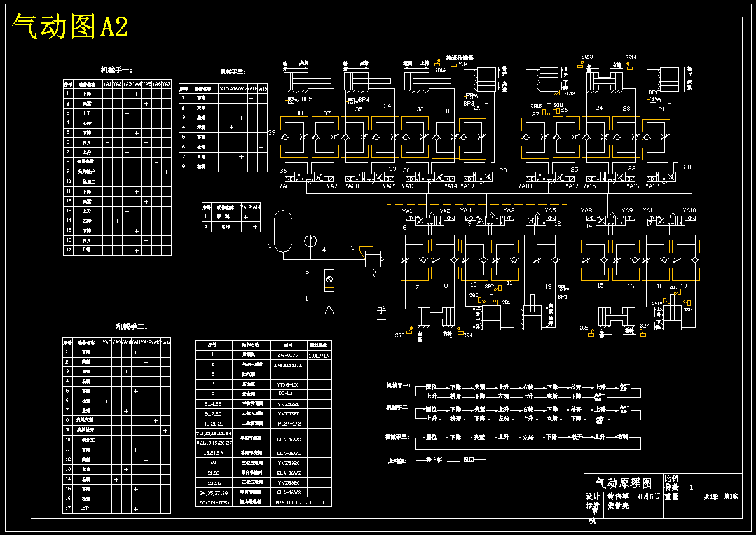Select the solenoid valve between YA15 and YA16
Image resolution: width=756 pixels, height=535 pixels.
coord(610,177)
